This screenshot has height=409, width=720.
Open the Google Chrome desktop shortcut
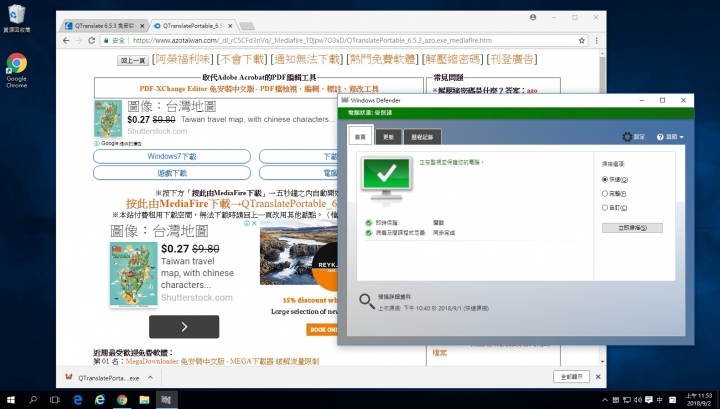pyautogui.click(x=17, y=70)
